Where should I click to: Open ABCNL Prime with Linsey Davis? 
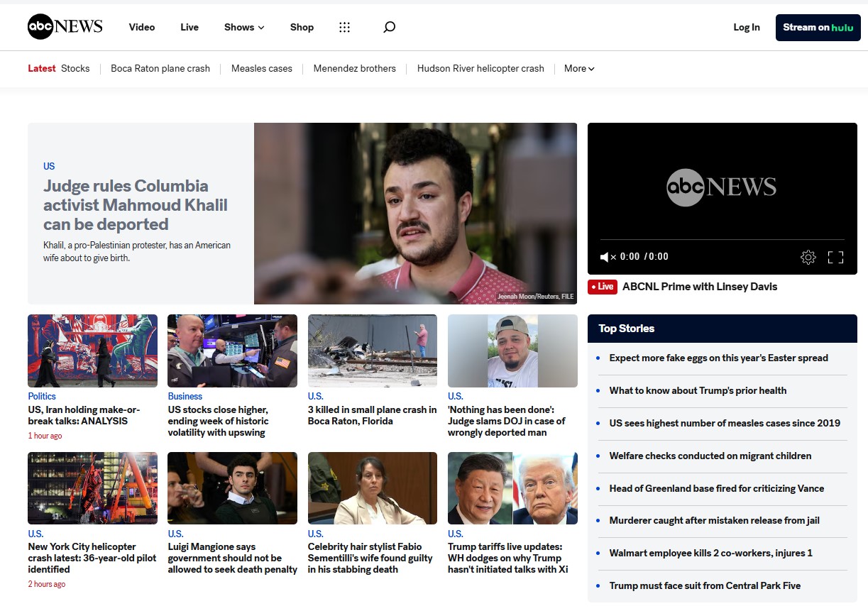click(x=700, y=287)
